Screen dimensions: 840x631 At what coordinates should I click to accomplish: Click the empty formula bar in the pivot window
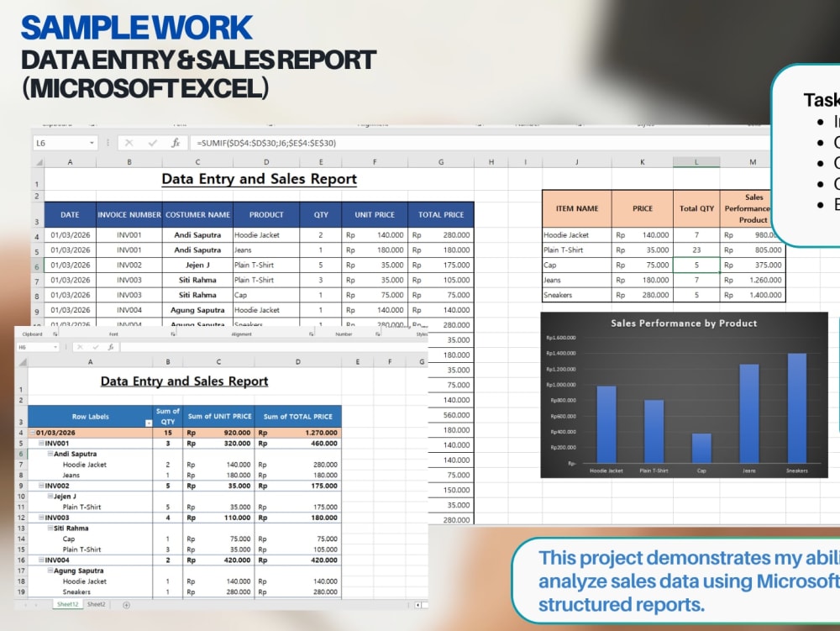273,347
